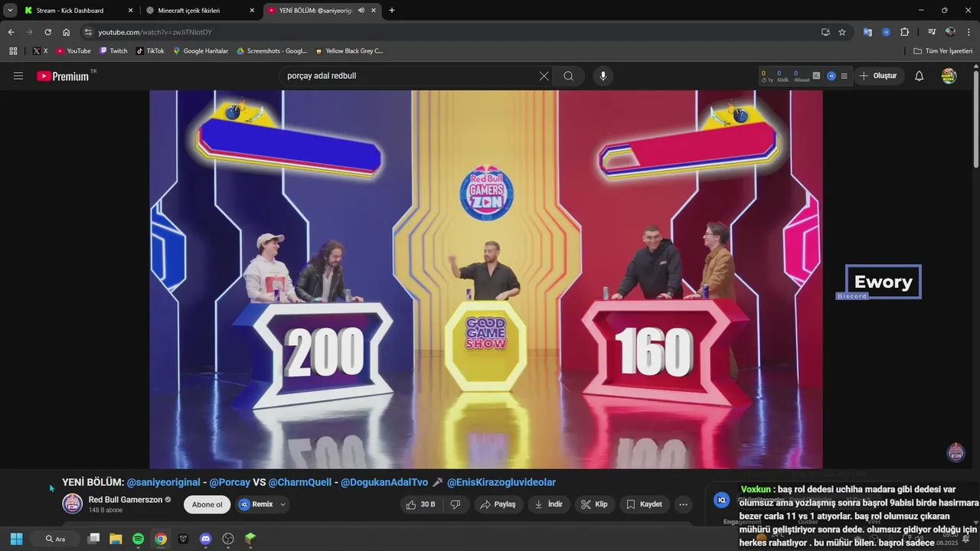Open the vidIQ toolbar hamburger menu
This screenshot has height=551, width=980.
tap(844, 76)
